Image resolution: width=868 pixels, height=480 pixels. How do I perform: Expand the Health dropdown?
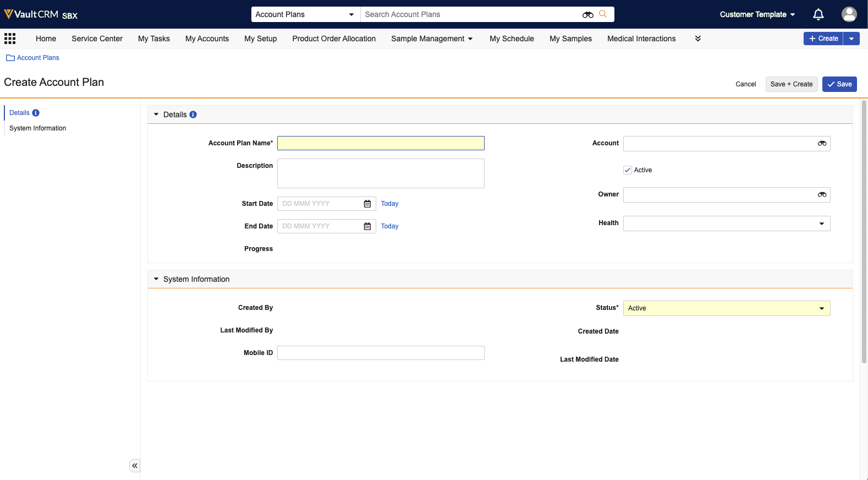pyautogui.click(x=821, y=223)
